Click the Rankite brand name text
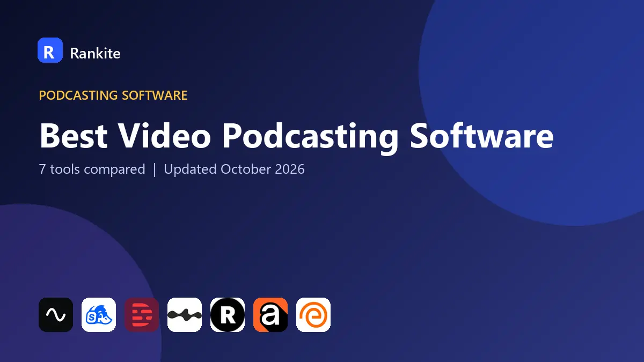The height and width of the screenshot is (362, 644). [x=95, y=53]
